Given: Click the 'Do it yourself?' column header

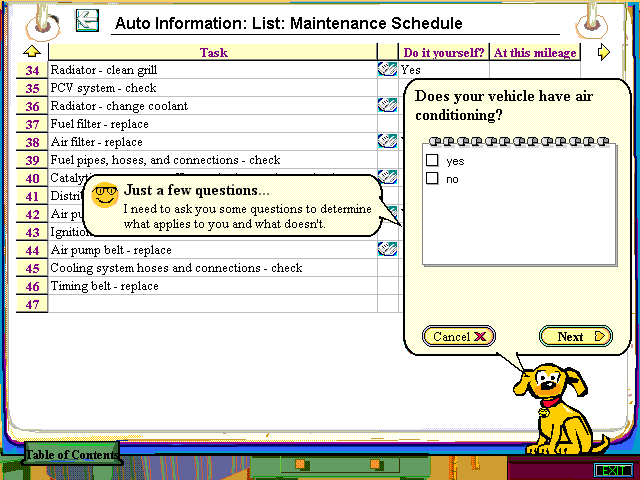Looking at the screenshot, I should pyautogui.click(x=443, y=52).
